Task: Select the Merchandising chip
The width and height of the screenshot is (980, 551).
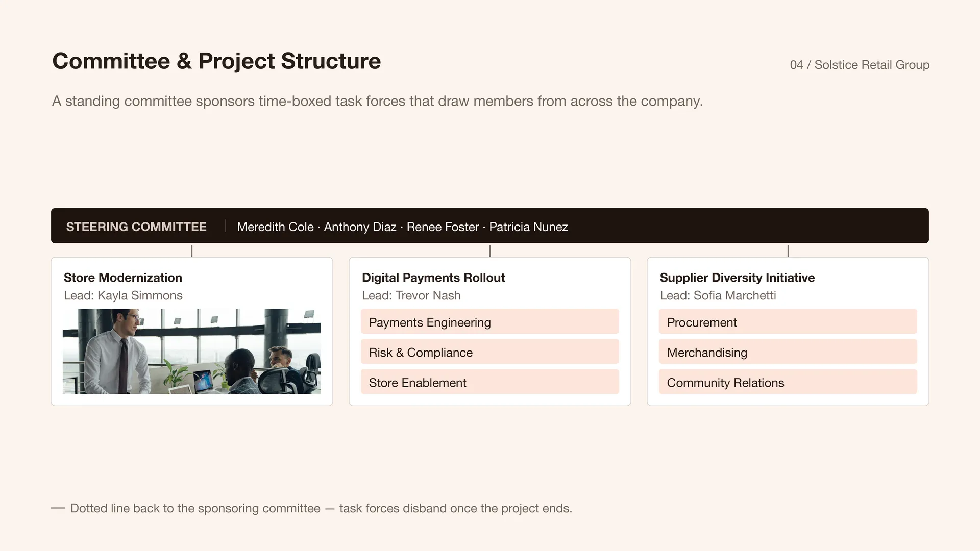Action: click(x=788, y=352)
